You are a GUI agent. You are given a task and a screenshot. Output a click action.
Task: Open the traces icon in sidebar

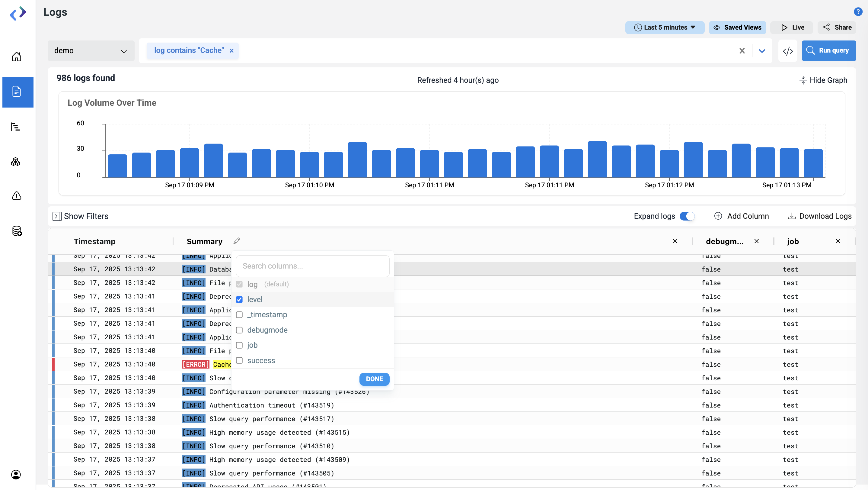[x=15, y=127]
